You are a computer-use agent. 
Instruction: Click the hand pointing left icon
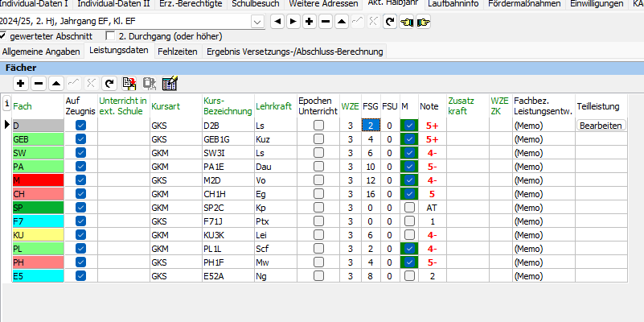406,22
